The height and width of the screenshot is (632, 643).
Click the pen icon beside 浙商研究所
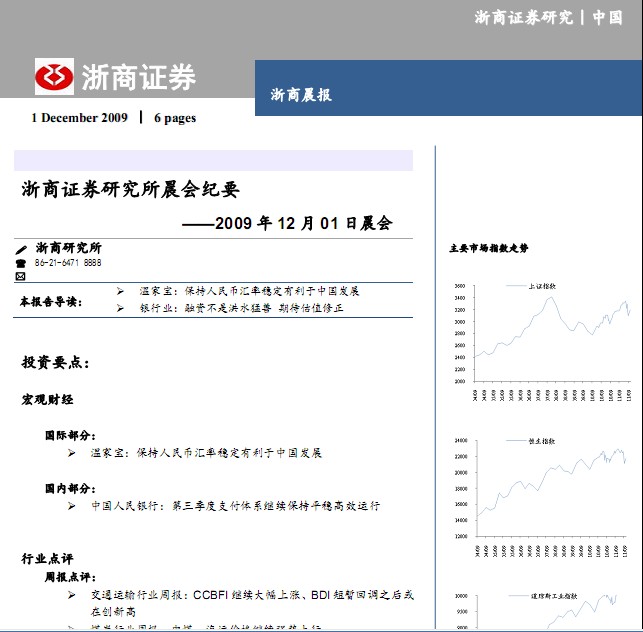pos(21,248)
